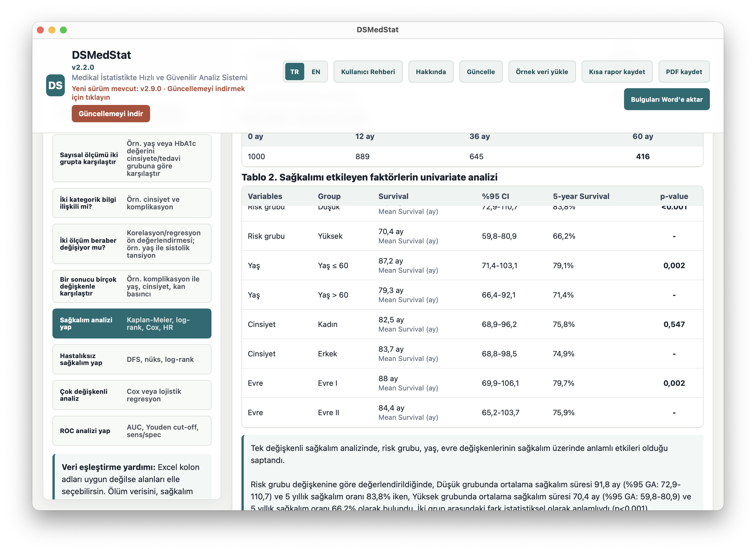Click the 59,8-80,9 confidence interval cell

coord(499,236)
